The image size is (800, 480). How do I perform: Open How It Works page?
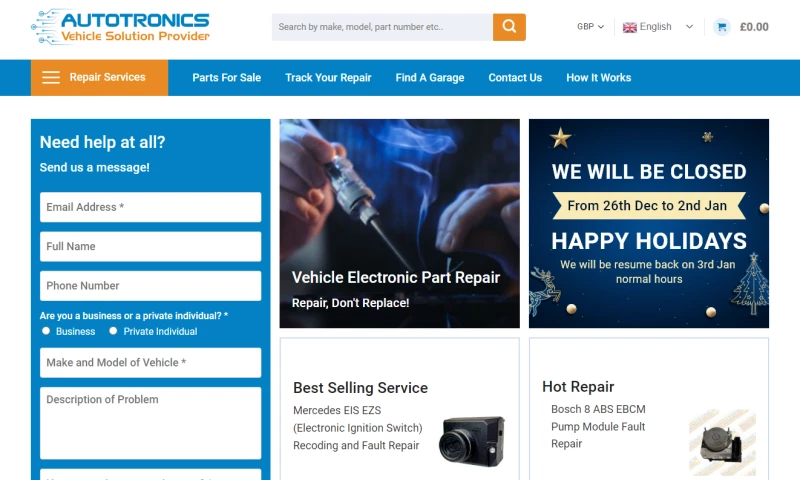[x=598, y=78]
